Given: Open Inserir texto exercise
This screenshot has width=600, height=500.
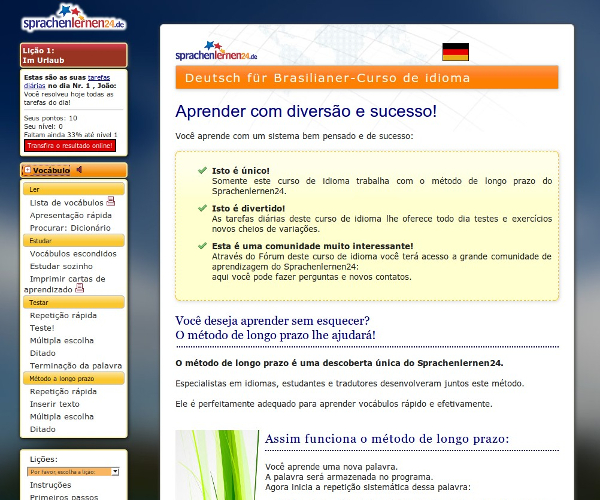Looking at the screenshot, I should coord(55,404).
